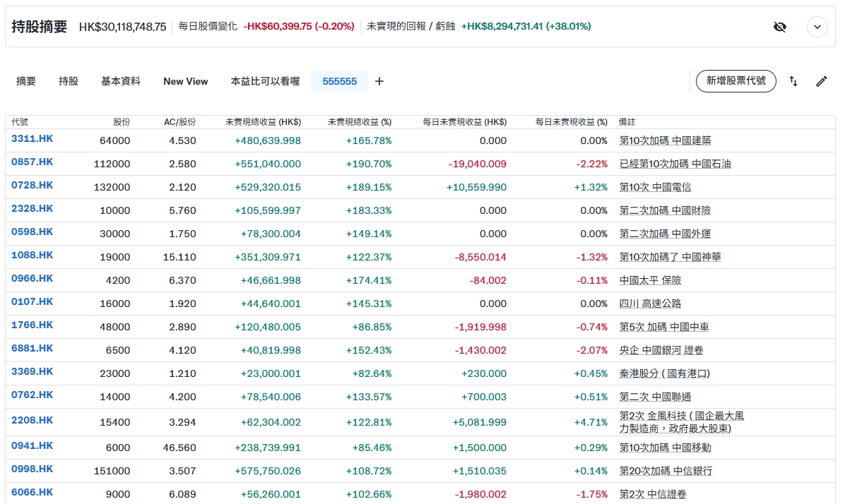Open the 0966.HK ticker link
The width and height of the screenshot is (845, 504).
tap(32, 278)
